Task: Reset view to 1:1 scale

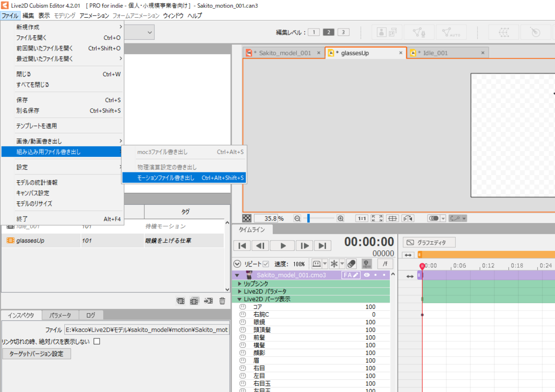Action: click(x=362, y=218)
